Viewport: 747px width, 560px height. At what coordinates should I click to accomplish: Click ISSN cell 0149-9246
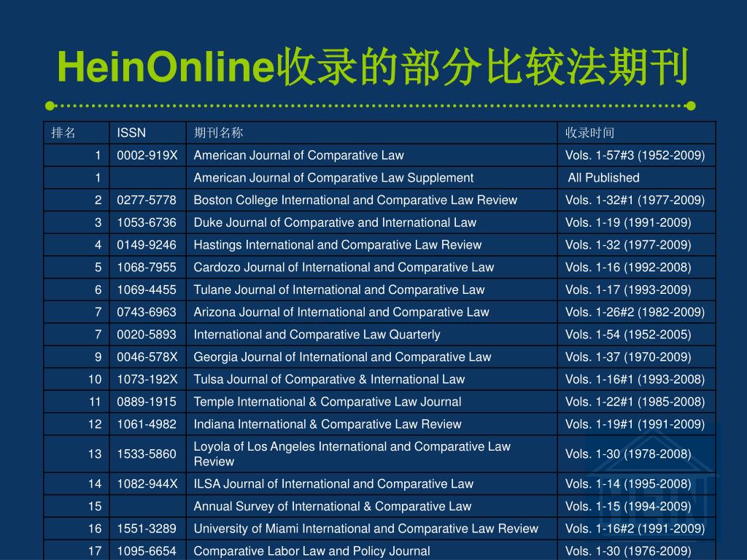coord(147,245)
